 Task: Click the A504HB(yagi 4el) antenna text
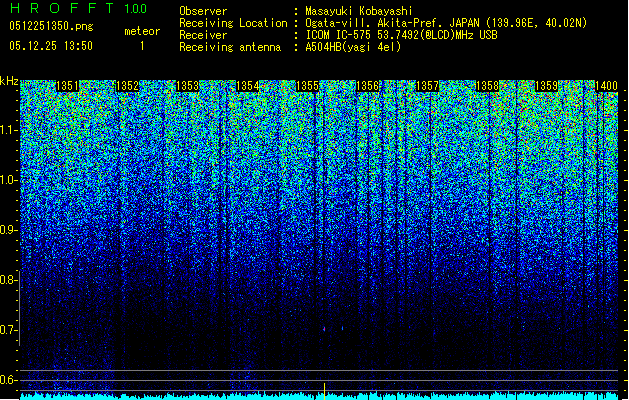353,47
